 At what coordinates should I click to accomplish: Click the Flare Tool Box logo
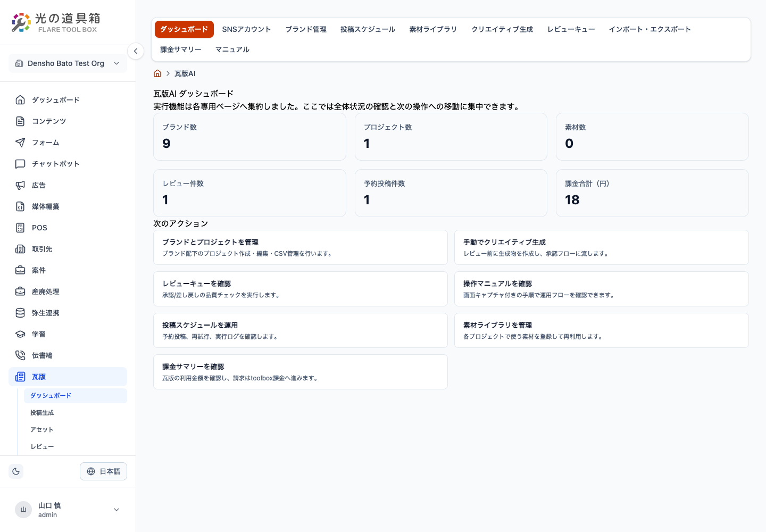point(56,22)
